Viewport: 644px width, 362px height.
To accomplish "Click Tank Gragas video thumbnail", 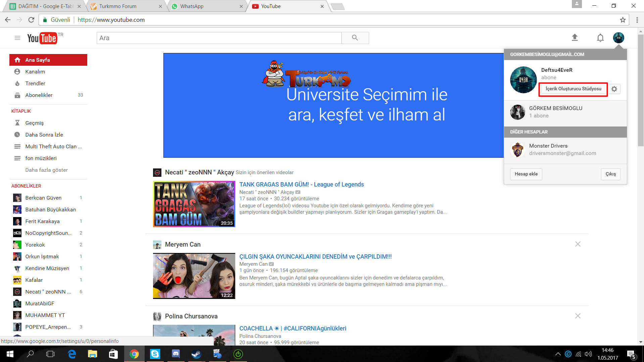I will click(x=194, y=204).
